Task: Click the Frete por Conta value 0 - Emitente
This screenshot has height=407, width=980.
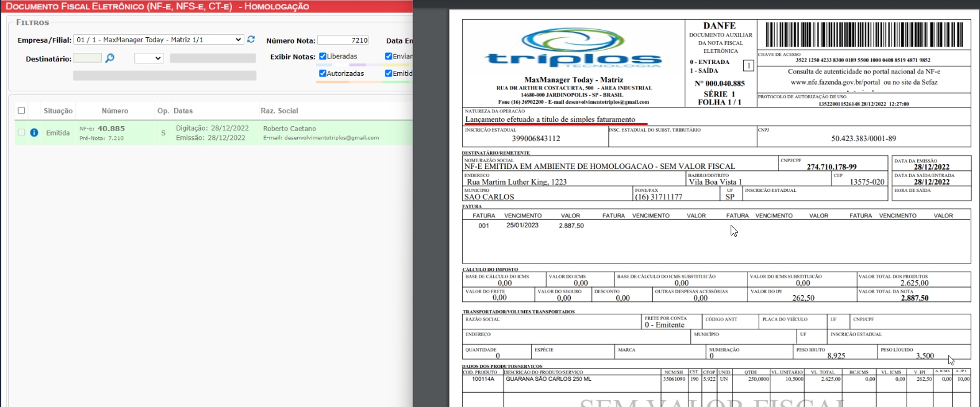Action: 664,325
